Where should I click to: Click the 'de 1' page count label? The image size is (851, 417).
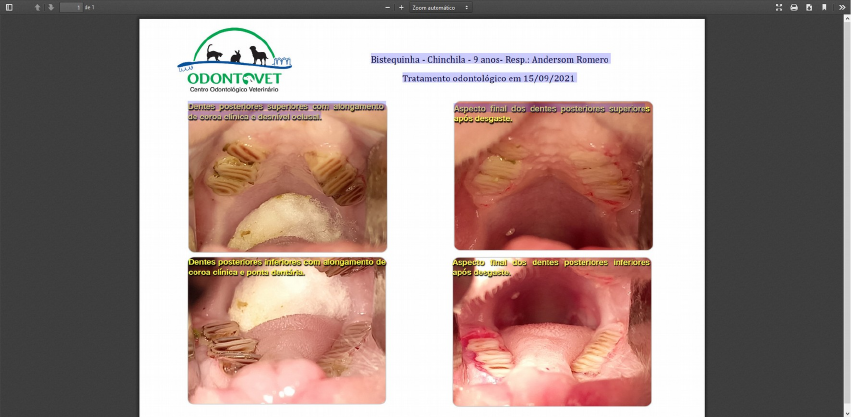[x=90, y=8]
